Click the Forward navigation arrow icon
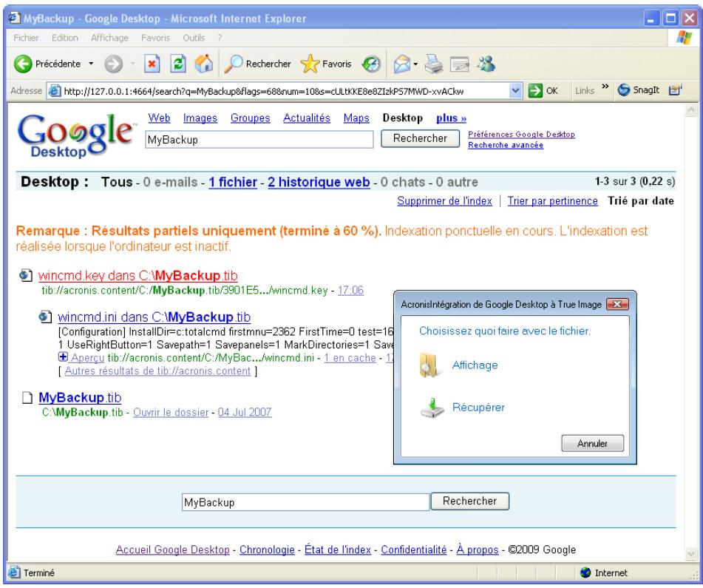Screen dimensions: 703x588 click(x=113, y=64)
